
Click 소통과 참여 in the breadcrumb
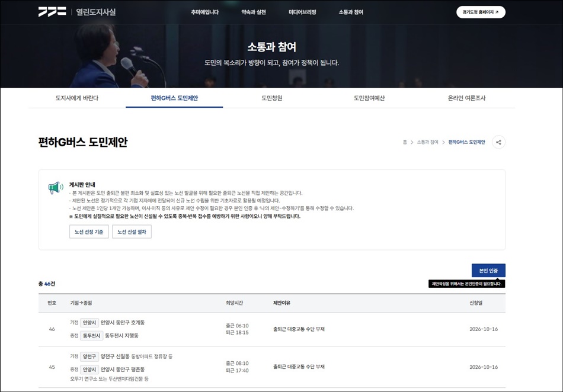point(427,142)
